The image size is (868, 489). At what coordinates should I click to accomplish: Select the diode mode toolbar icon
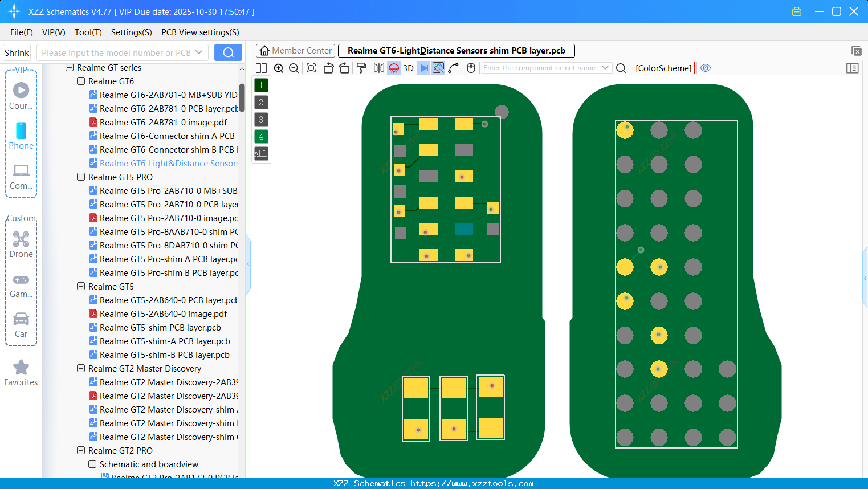[x=423, y=68]
